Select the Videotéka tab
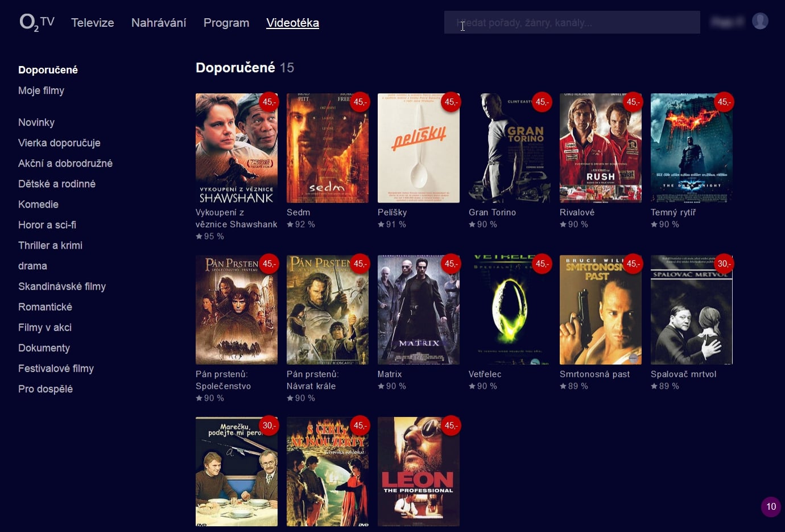This screenshot has width=785, height=532. (292, 23)
